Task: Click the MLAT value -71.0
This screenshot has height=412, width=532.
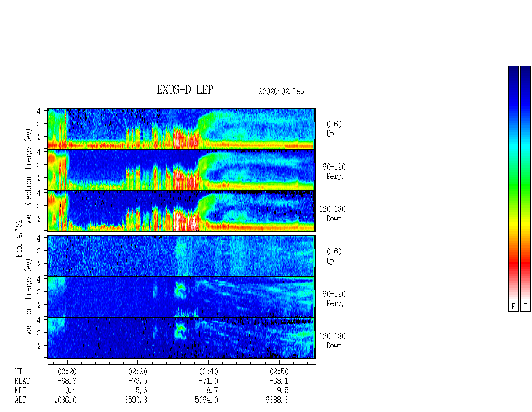Action: pos(208,381)
